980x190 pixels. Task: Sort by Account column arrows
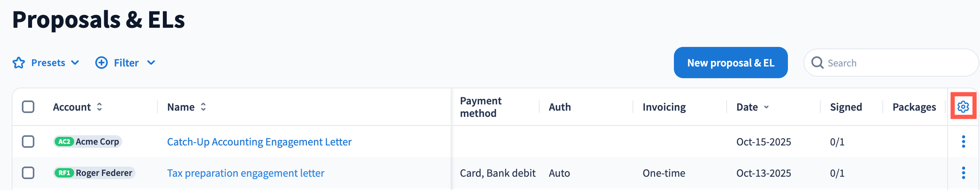click(x=100, y=107)
